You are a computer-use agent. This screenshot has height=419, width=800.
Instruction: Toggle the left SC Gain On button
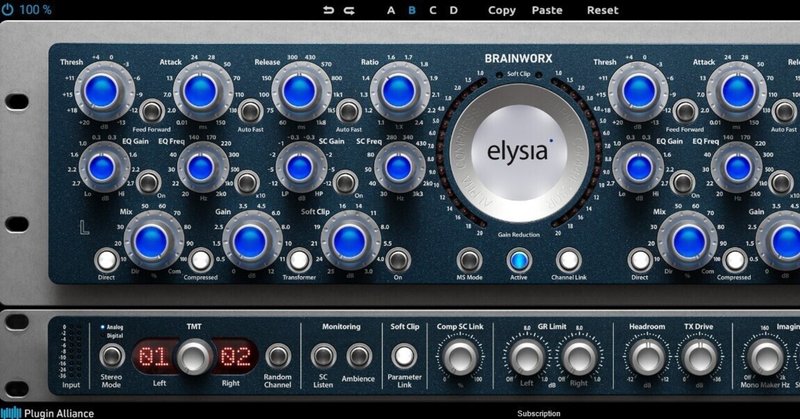click(x=345, y=182)
